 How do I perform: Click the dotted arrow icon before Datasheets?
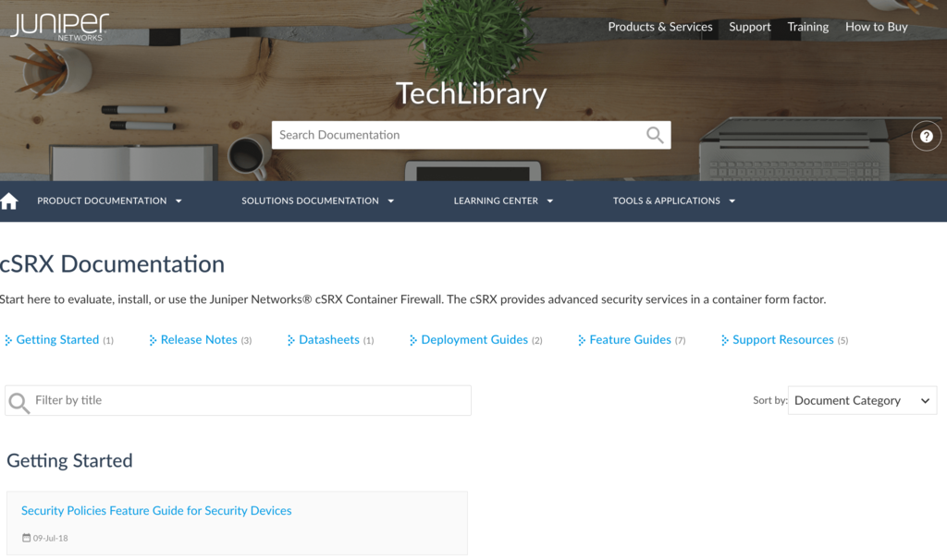coord(291,340)
